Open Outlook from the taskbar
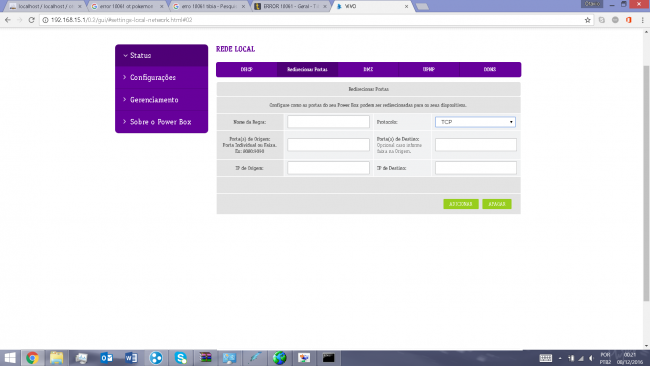 107,358
